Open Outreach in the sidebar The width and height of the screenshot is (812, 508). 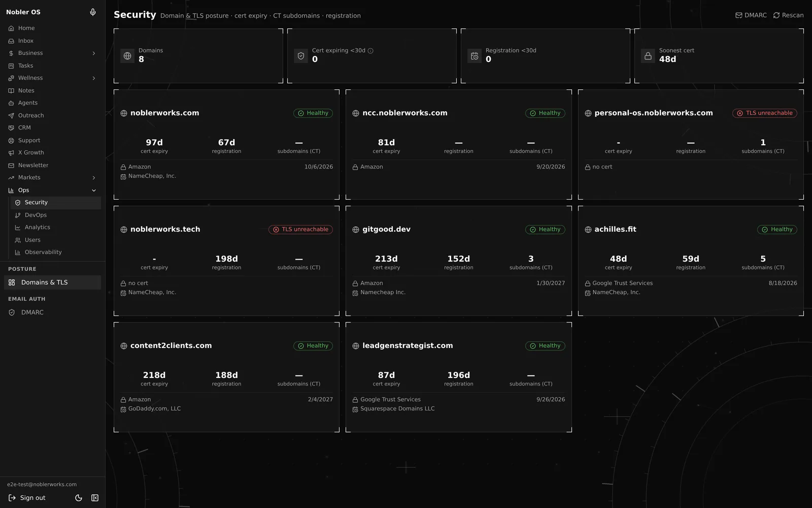[53, 115]
